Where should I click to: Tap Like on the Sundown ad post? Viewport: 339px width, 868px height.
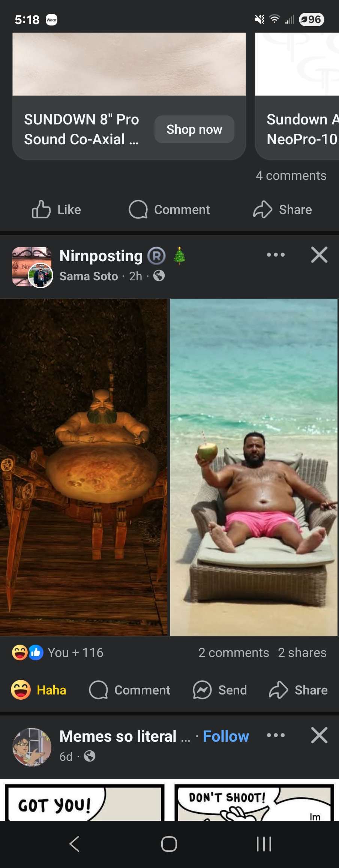pyautogui.click(x=56, y=210)
